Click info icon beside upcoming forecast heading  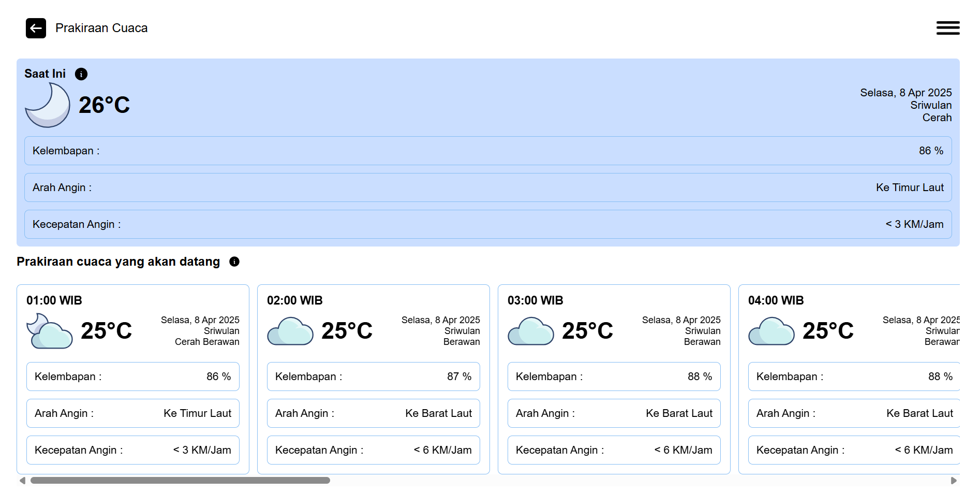(234, 262)
